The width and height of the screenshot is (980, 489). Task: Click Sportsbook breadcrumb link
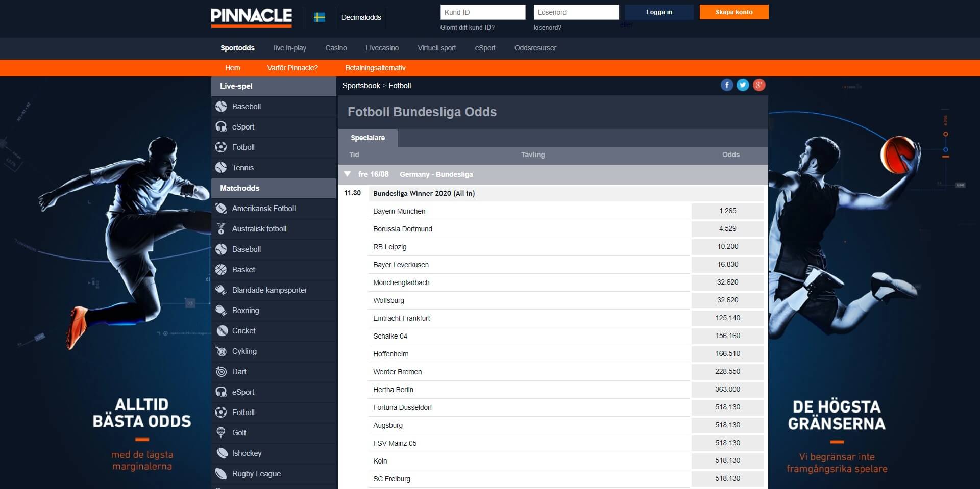pyautogui.click(x=361, y=86)
